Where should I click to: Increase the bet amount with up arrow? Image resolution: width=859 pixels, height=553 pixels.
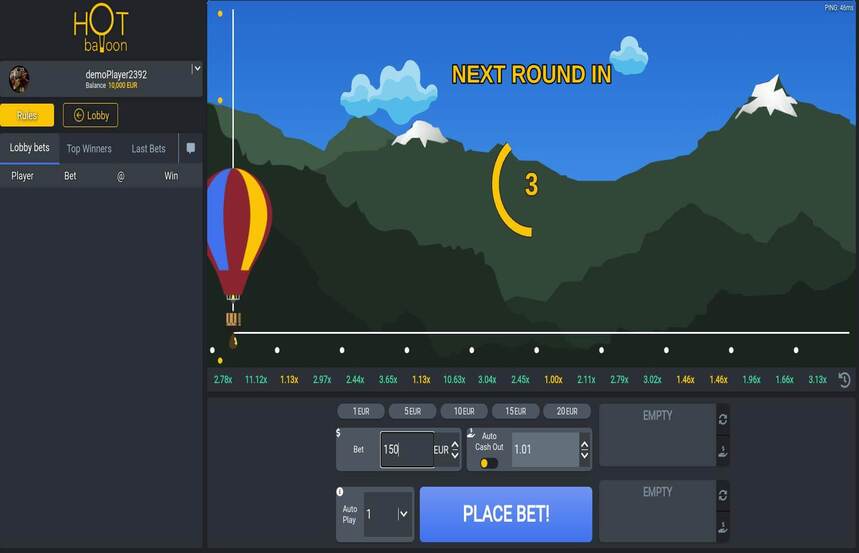[x=455, y=444]
